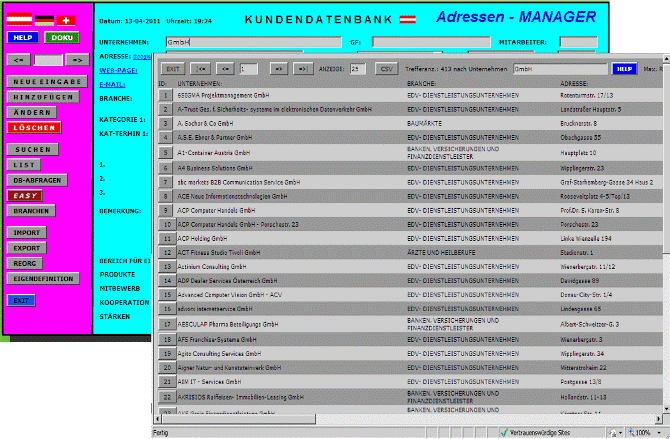Click the ANZEIGE field showing 25
This screenshot has width=670, height=439.
point(358,69)
